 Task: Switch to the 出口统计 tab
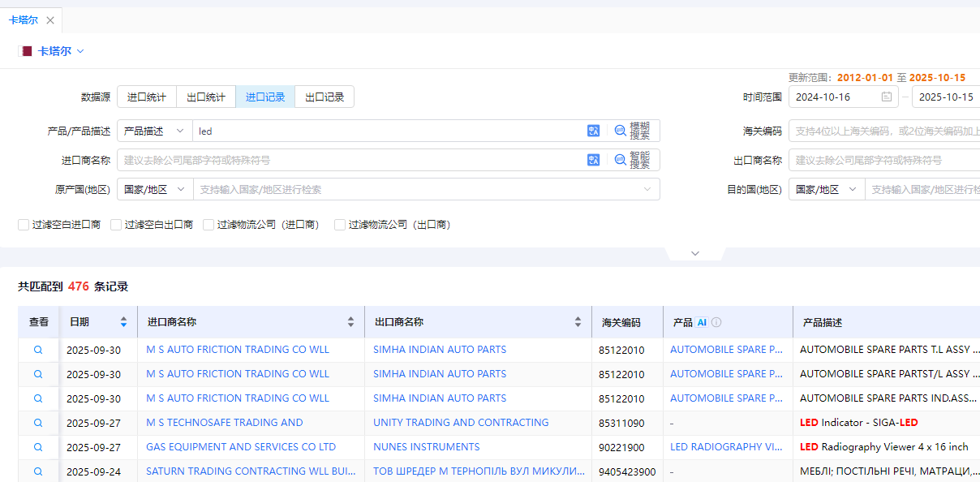pyautogui.click(x=206, y=96)
